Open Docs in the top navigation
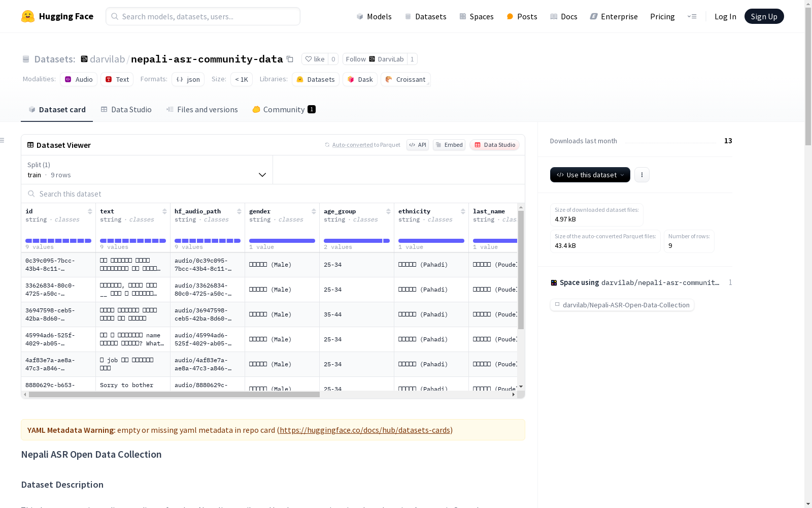The width and height of the screenshot is (812, 508). (564, 16)
